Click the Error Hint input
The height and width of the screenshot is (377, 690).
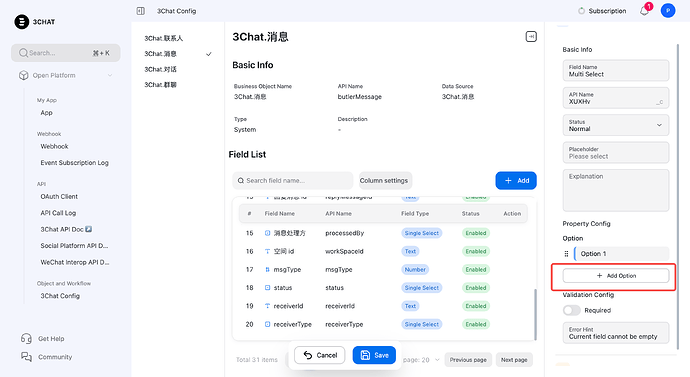[x=616, y=333]
